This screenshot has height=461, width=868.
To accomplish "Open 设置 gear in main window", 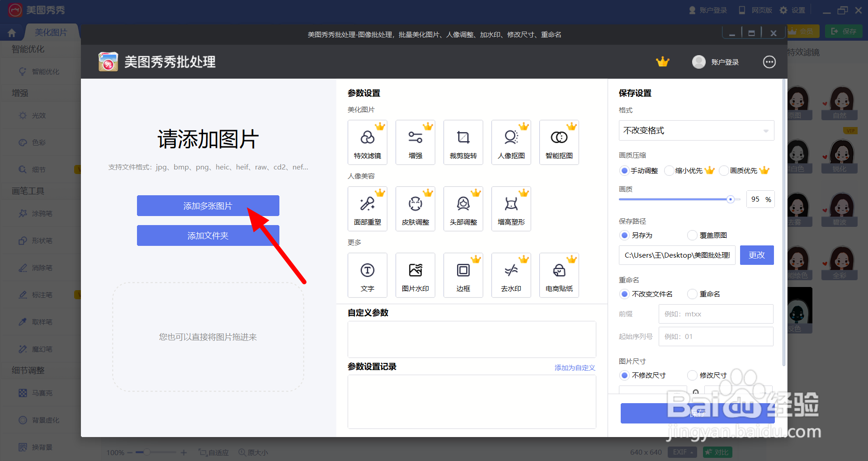I will [x=793, y=10].
